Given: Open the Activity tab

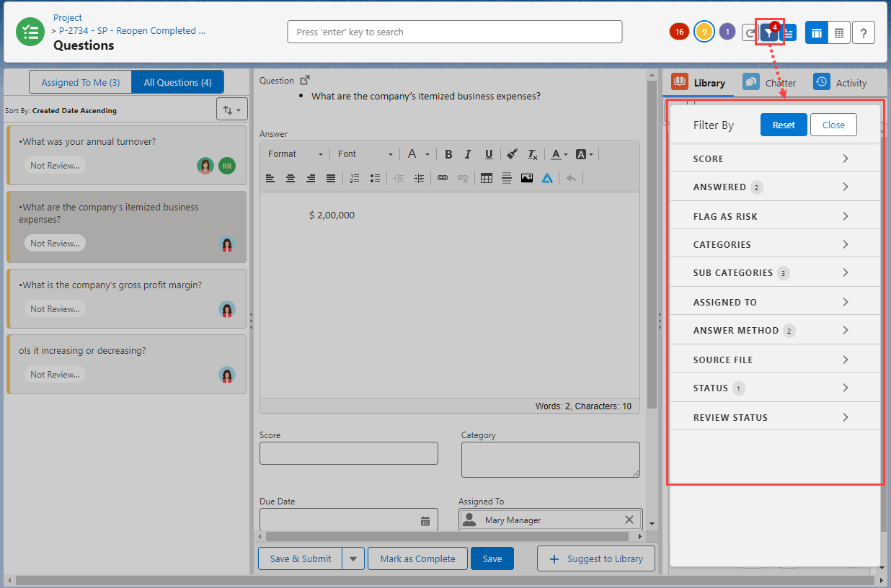Looking at the screenshot, I should coord(841,83).
